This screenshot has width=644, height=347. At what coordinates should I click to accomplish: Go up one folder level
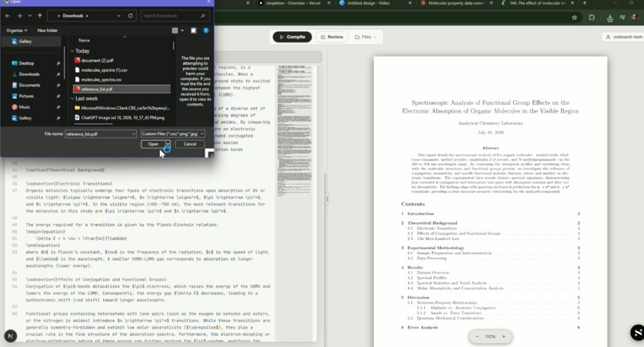tap(40, 16)
